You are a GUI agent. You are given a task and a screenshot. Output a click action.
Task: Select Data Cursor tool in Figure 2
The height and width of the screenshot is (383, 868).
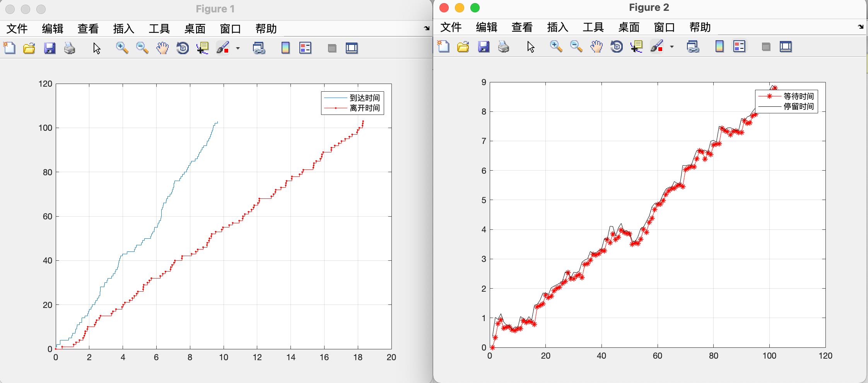pyautogui.click(x=637, y=46)
